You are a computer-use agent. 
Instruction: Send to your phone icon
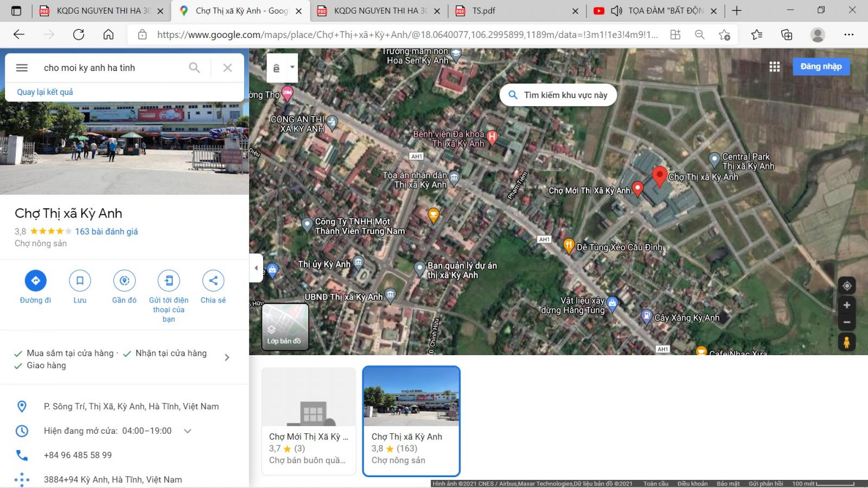pyautogui.click(x=169, y=280)
